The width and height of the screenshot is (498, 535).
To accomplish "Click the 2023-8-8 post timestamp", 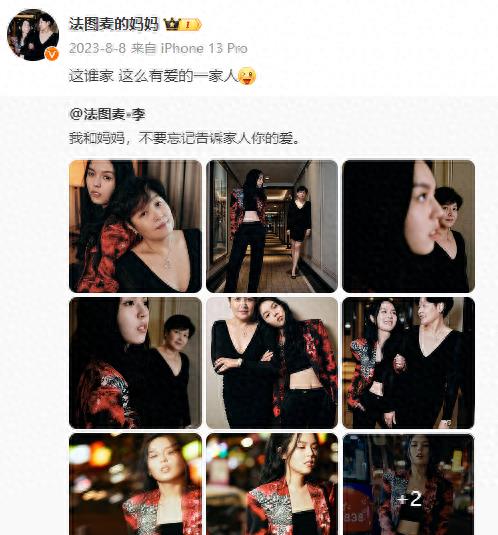I will (98, 48).
